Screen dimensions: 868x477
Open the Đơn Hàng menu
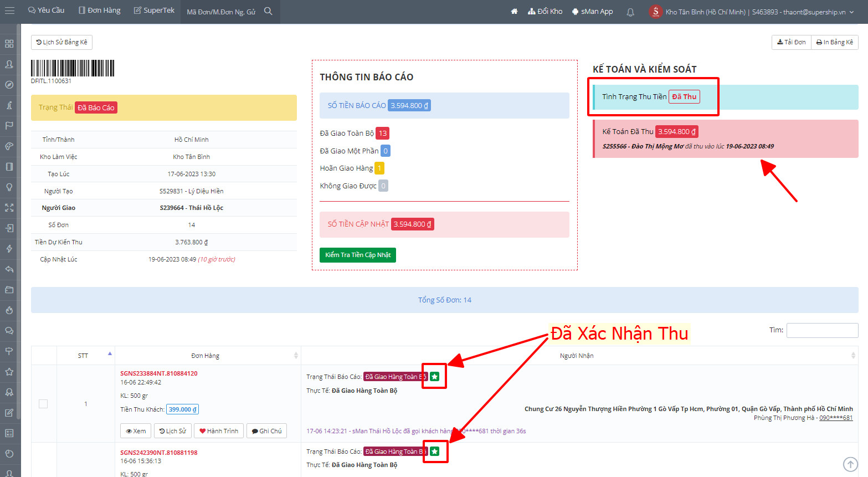[x=100, y=11]
